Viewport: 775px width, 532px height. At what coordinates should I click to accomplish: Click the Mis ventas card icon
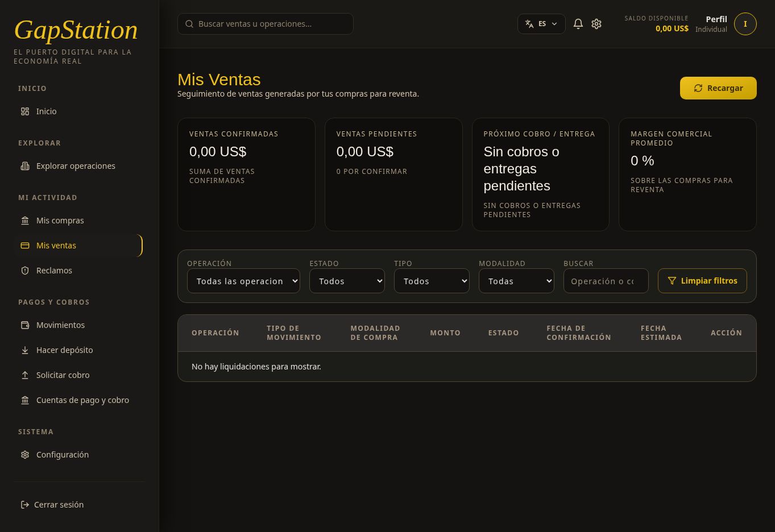tap(25, 246)
